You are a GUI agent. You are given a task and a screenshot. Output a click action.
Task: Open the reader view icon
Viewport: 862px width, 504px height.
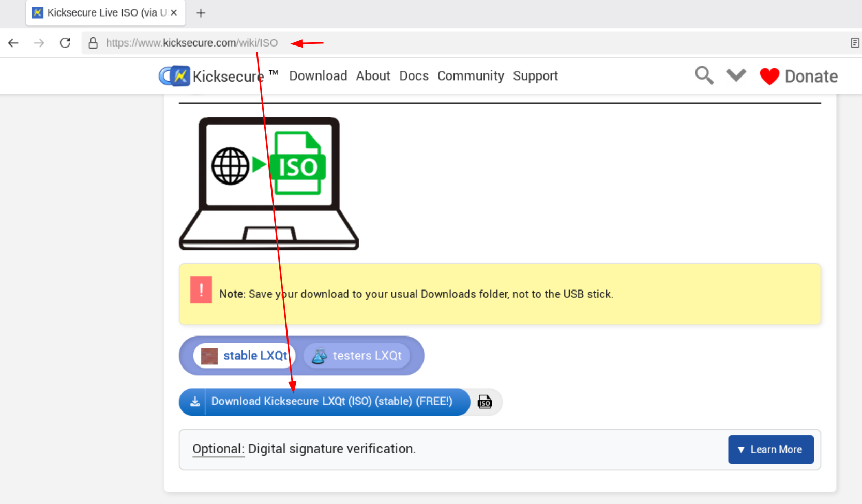pos(855,43)
